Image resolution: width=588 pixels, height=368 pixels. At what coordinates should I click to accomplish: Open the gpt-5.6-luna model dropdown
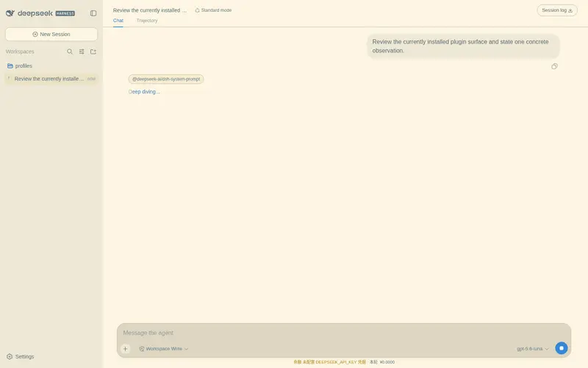point(532,349)
